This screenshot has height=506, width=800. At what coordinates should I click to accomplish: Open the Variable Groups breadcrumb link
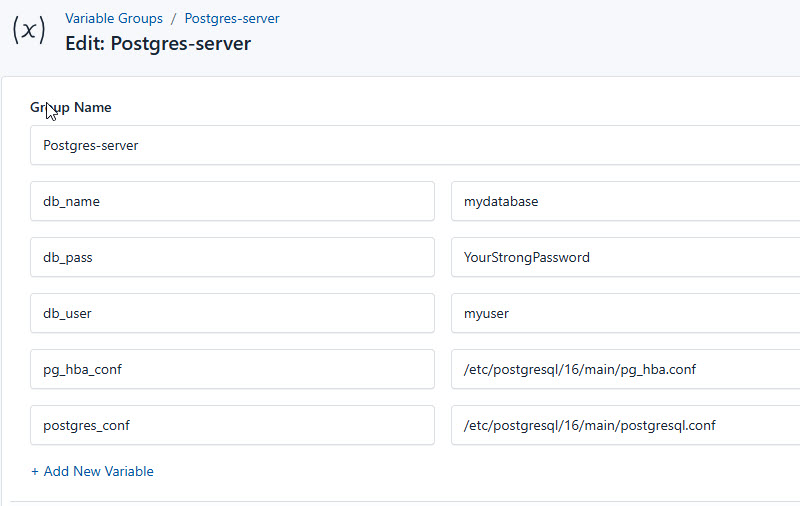(x=114, y=18)
